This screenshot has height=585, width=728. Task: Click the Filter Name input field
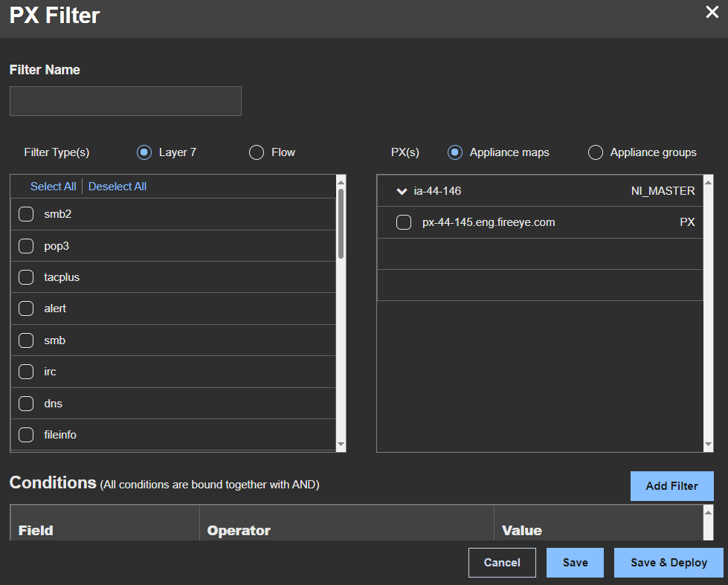click(x=126, y=101)
